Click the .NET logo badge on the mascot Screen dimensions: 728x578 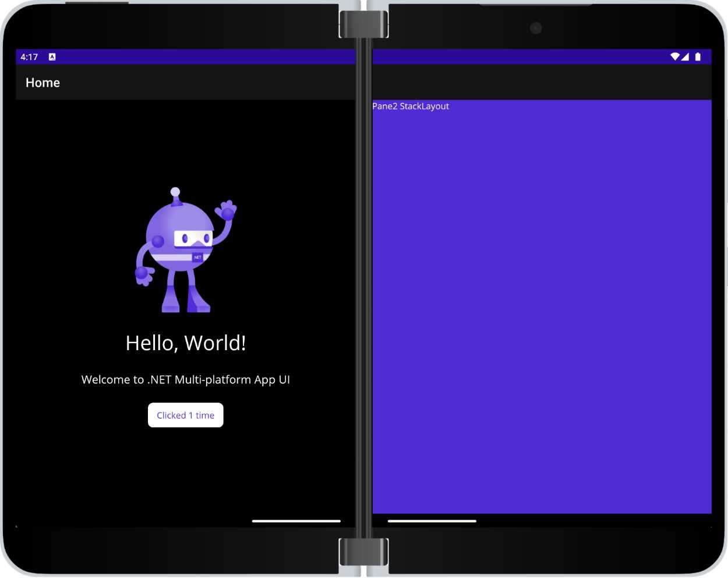click(x=197, y=256)
